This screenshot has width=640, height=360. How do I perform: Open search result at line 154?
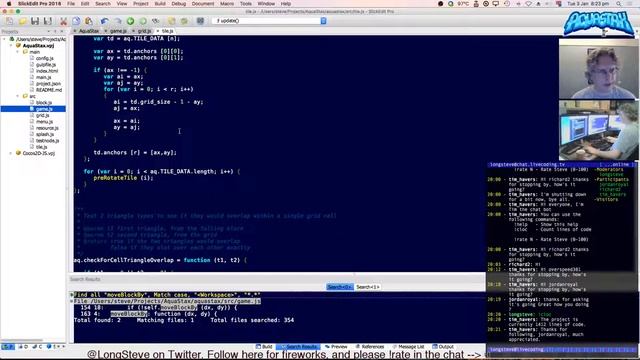click(x=158, y=307)
